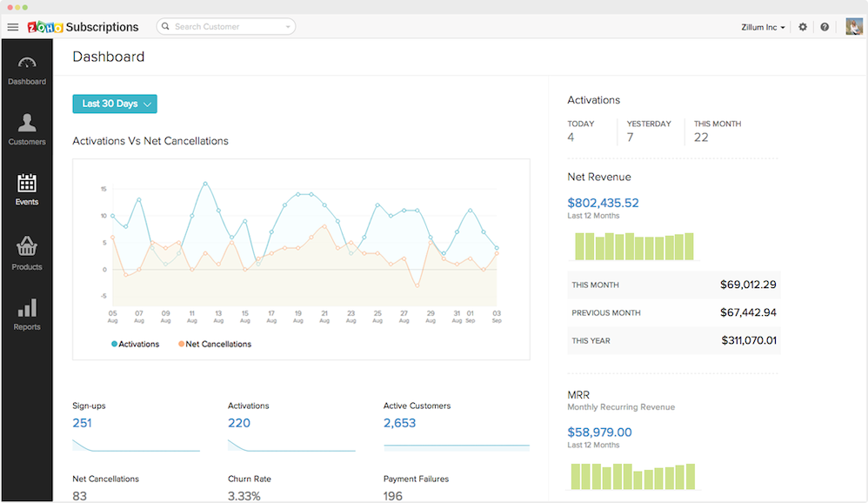
Task: Toggle the Activations series in the legend
Action: (x=136, y=344)
